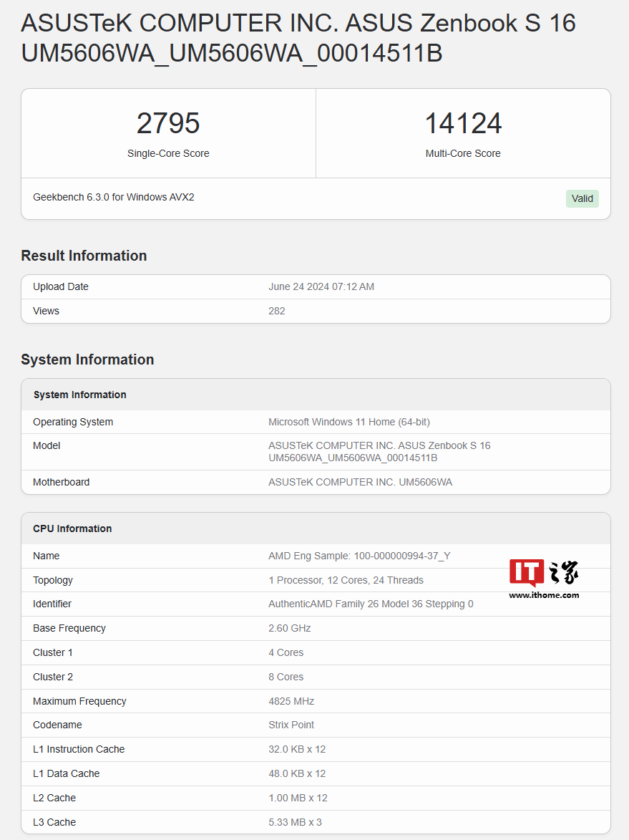Screen dimensions: 629x840
Task: Click the Multi-Core Score label
Action: coord(463,153)
